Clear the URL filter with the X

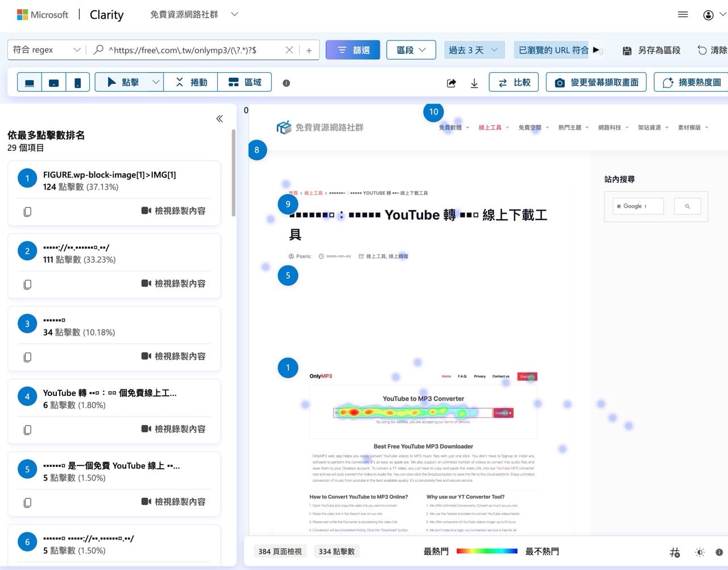[x=289, y=50]
